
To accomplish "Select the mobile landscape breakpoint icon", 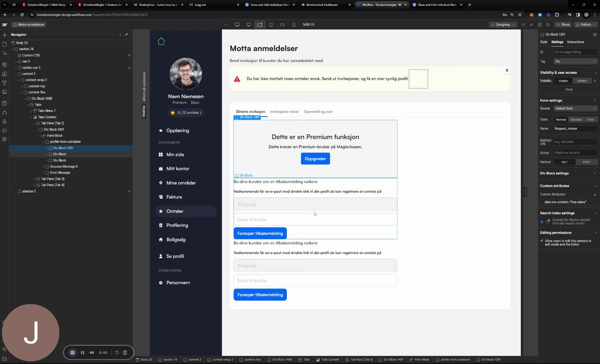I will point(282,24).
